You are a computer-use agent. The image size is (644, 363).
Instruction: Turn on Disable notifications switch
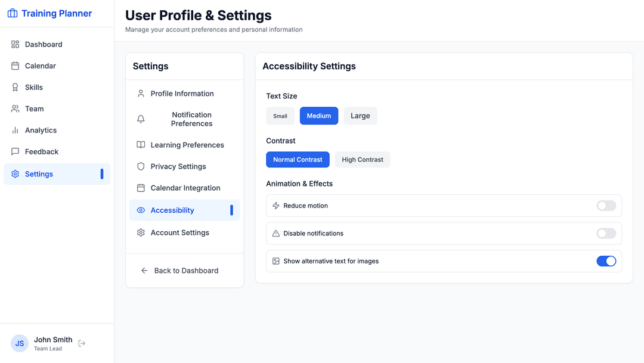606,234
